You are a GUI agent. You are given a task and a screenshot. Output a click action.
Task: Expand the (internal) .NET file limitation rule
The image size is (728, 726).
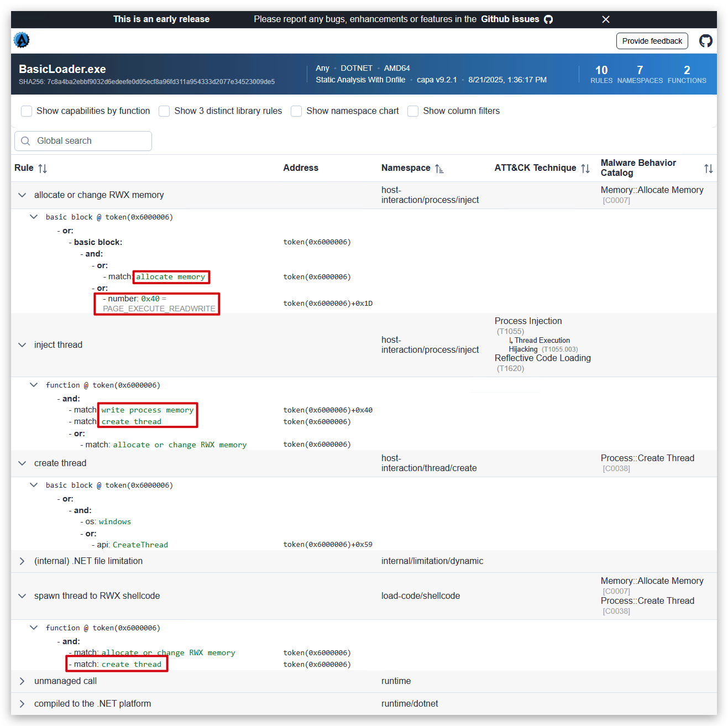[22, 561]
